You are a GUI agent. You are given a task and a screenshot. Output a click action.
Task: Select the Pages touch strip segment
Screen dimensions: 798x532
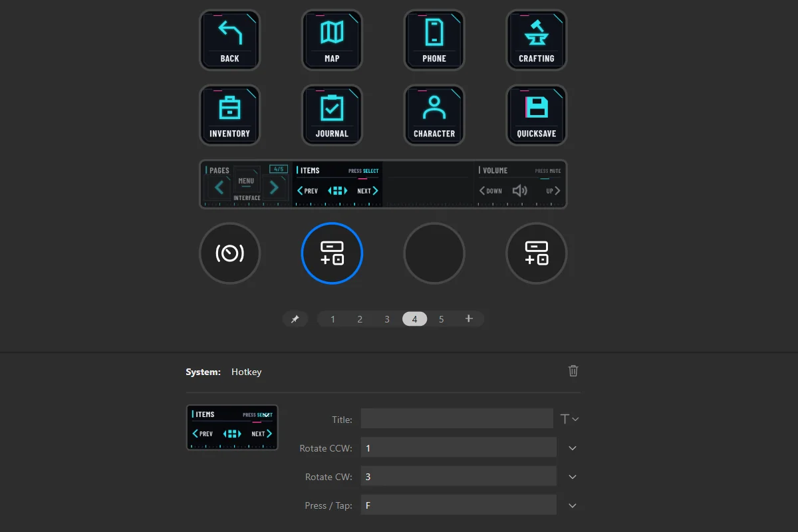(x=246, y=184)
